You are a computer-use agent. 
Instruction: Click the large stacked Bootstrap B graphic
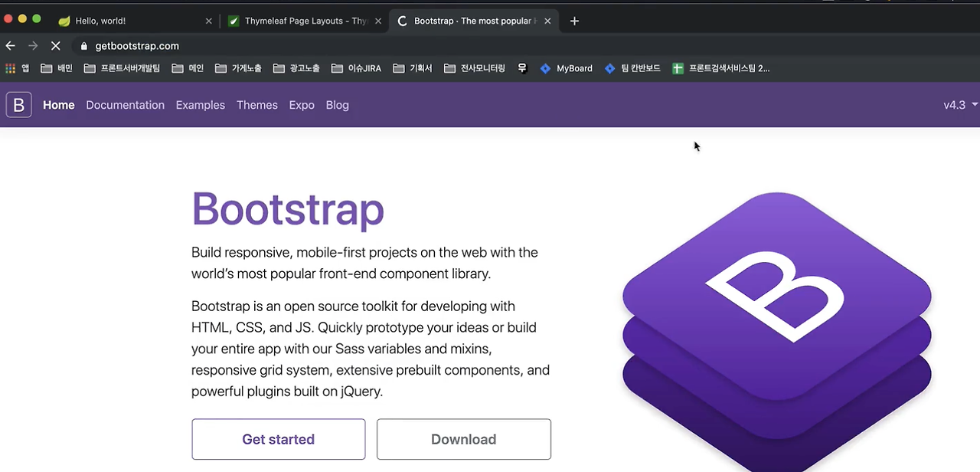point(777,331)
